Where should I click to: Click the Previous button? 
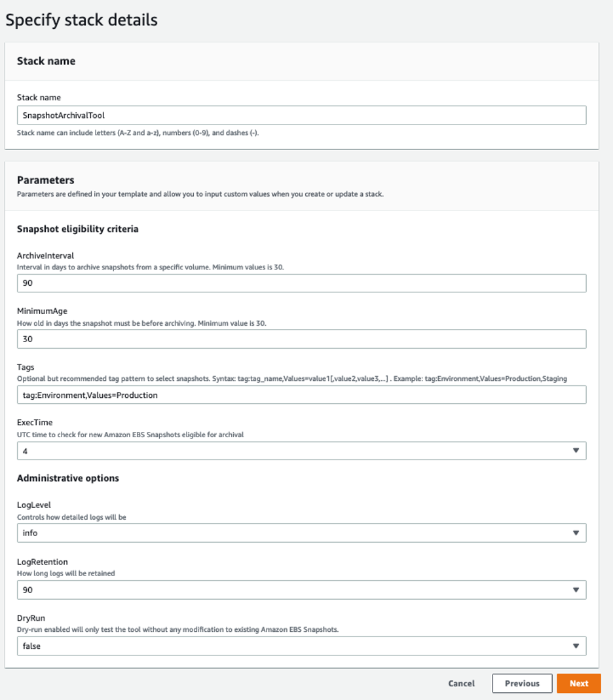(x=522, y=683)
